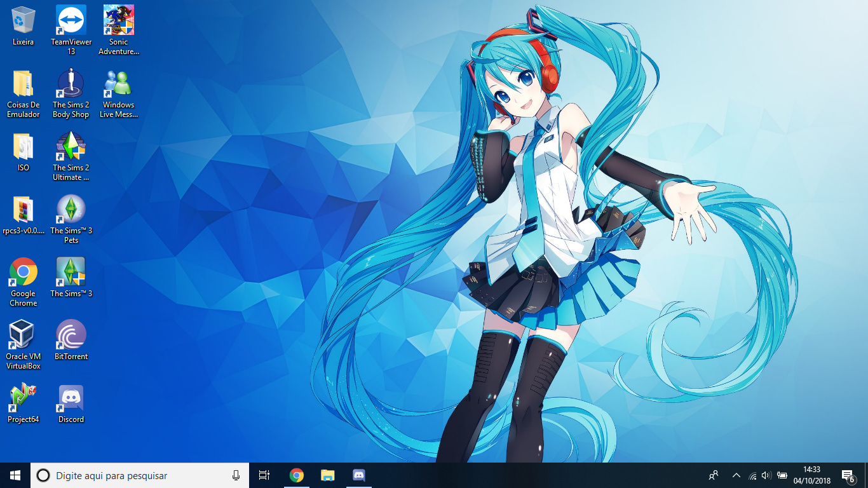Open the ISO folder on desktop

[x=24, y=152]
